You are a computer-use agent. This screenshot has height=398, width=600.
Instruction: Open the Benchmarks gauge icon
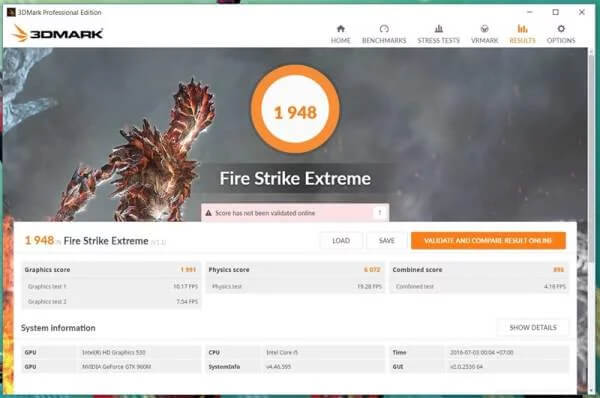384,29
